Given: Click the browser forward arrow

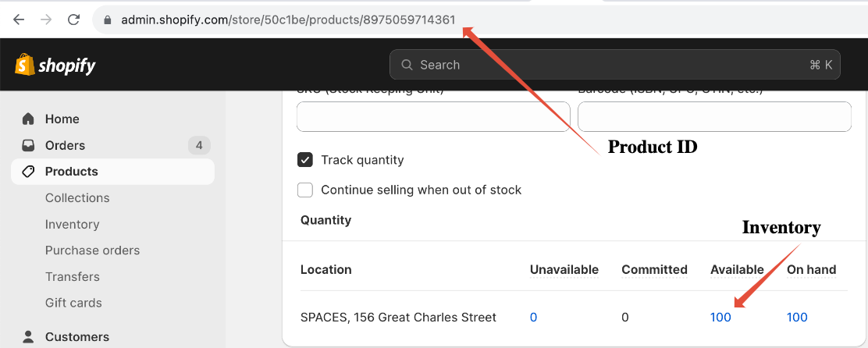Looking at the screenshot, I should click(x=47, y=20).
